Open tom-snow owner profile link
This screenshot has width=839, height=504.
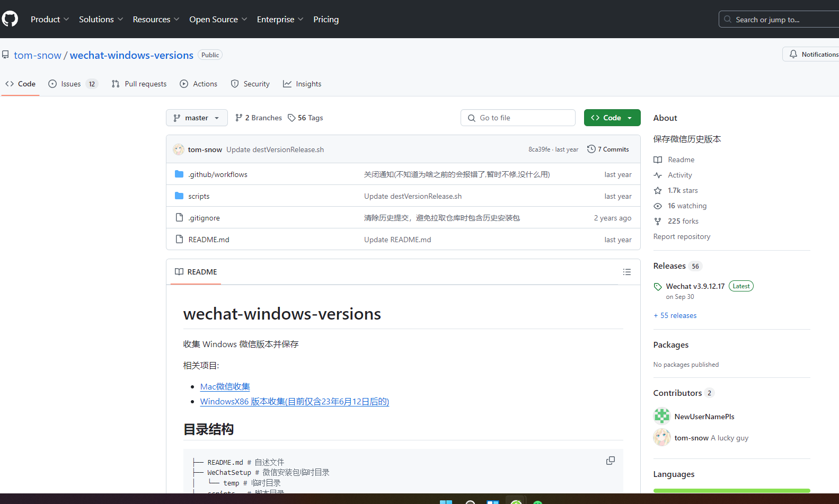click(x=38, y=55)
